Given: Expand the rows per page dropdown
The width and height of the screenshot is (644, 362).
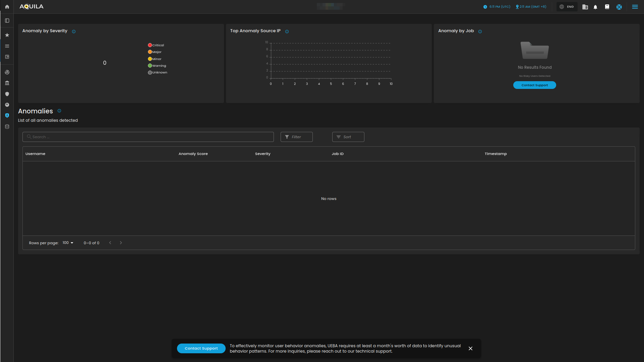Looking at the screenshot, I should coord(68,243).
